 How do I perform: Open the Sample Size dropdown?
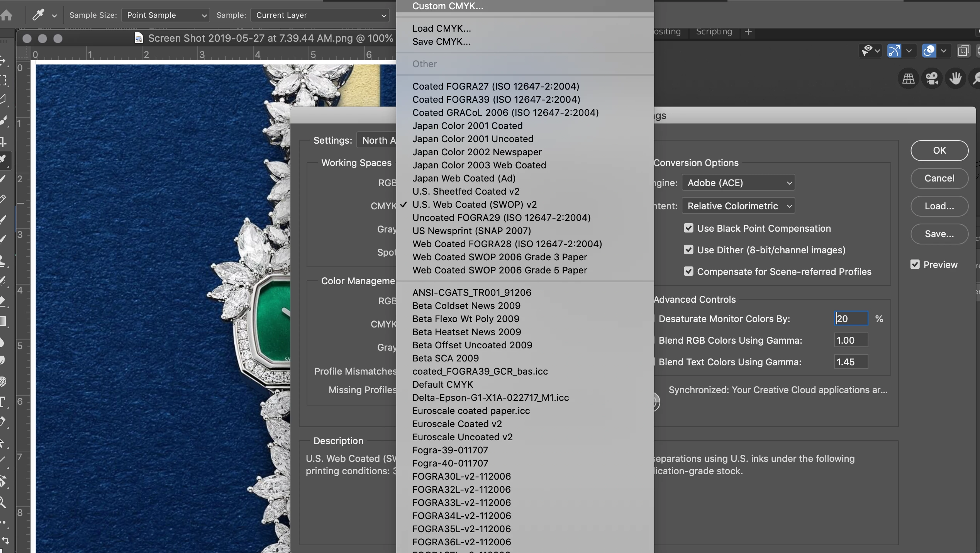click(x=165, y=15)
